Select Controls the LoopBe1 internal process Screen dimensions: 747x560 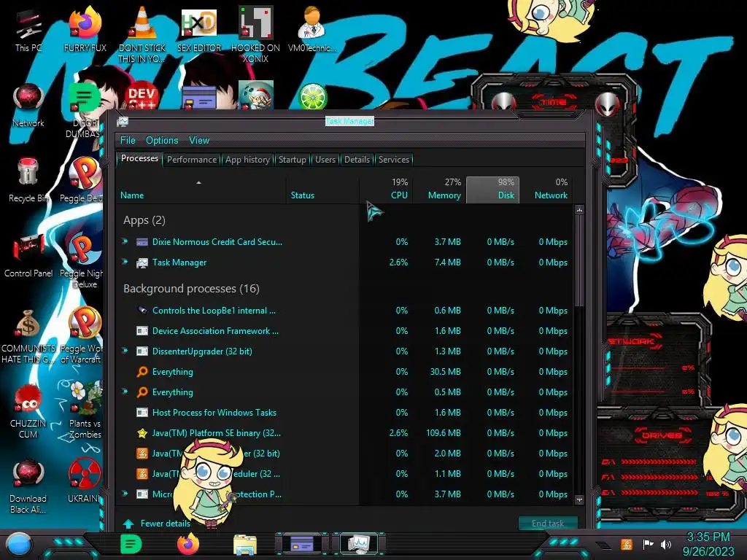pyautogui.click(x=344, y=310)
